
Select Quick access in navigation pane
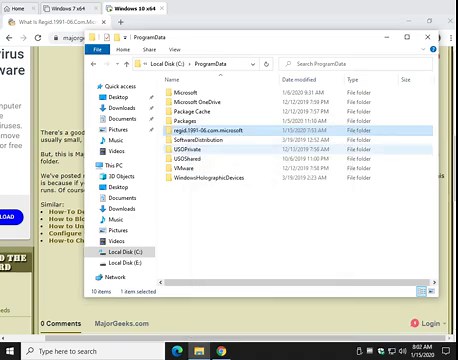[x=120, y=86]
